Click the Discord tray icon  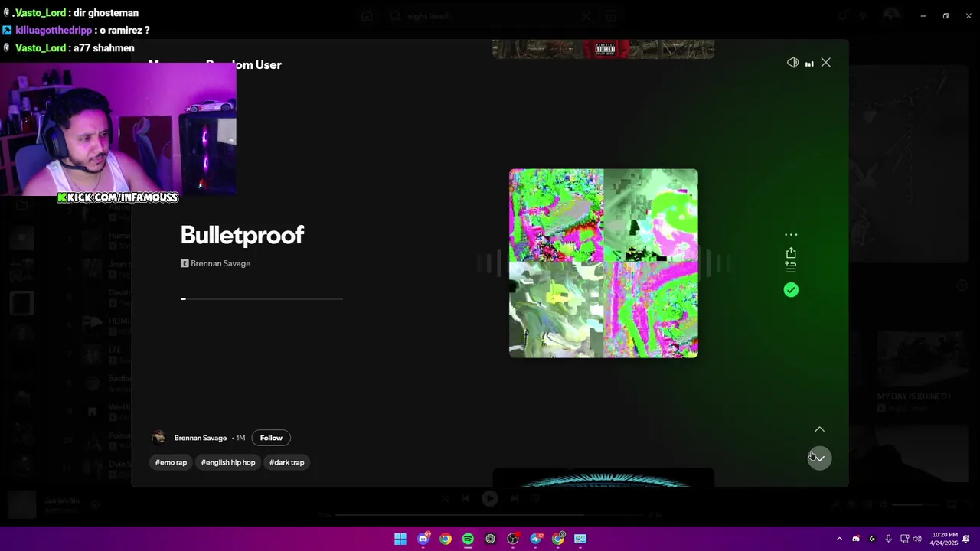pos(856,539)
